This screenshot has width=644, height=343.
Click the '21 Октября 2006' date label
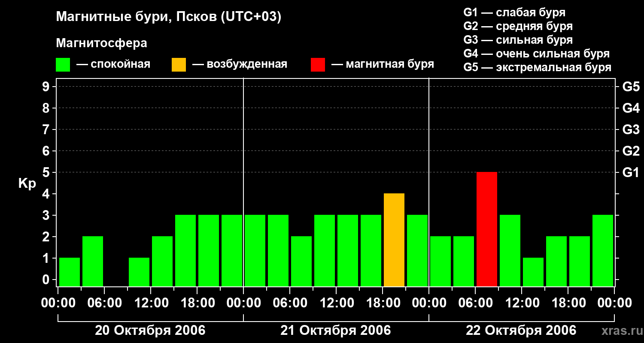[336, 331]
